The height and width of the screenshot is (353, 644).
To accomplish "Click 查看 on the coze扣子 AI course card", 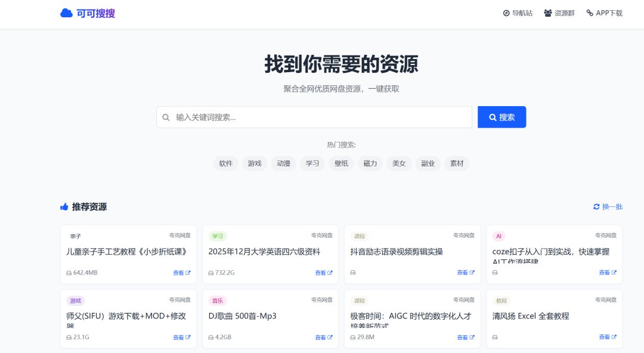I will click(604, 272).
